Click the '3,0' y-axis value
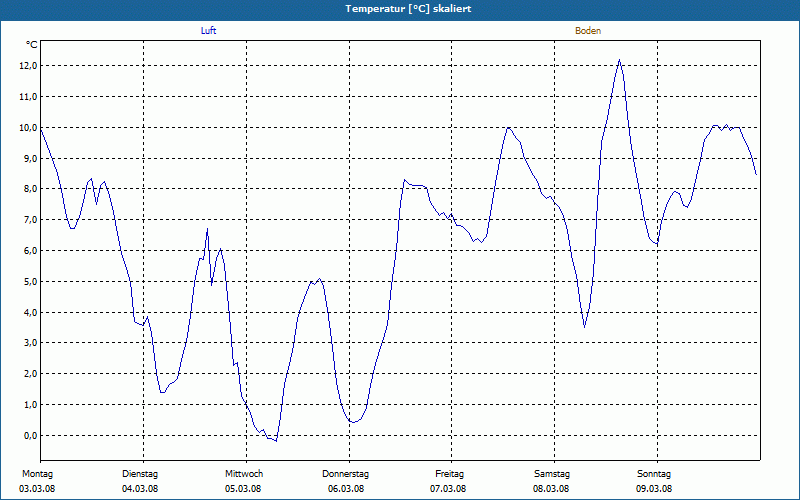This screenshot has width=800, height=500. pyautogui.click(x=30, y=343)
